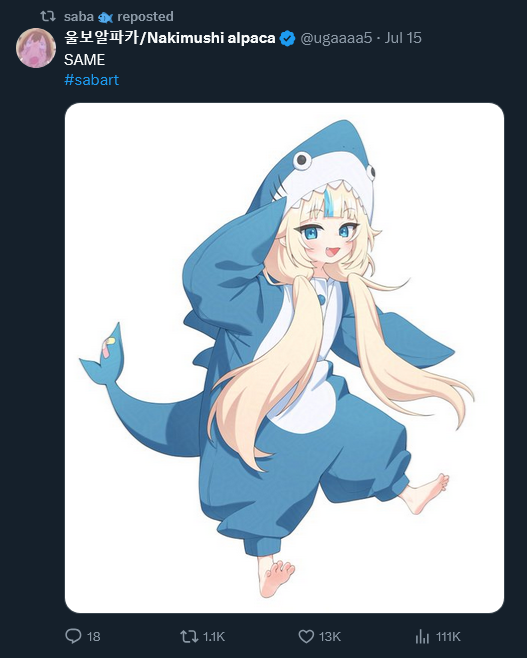
Task: Click the 1.1K reposts count
Action: (x=214, y=637)
